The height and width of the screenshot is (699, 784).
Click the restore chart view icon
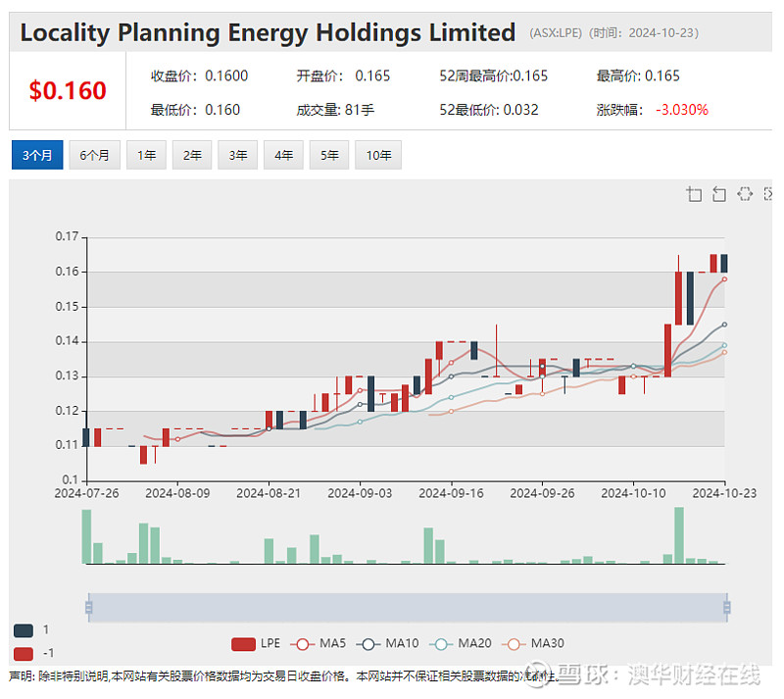click(769, 193)
